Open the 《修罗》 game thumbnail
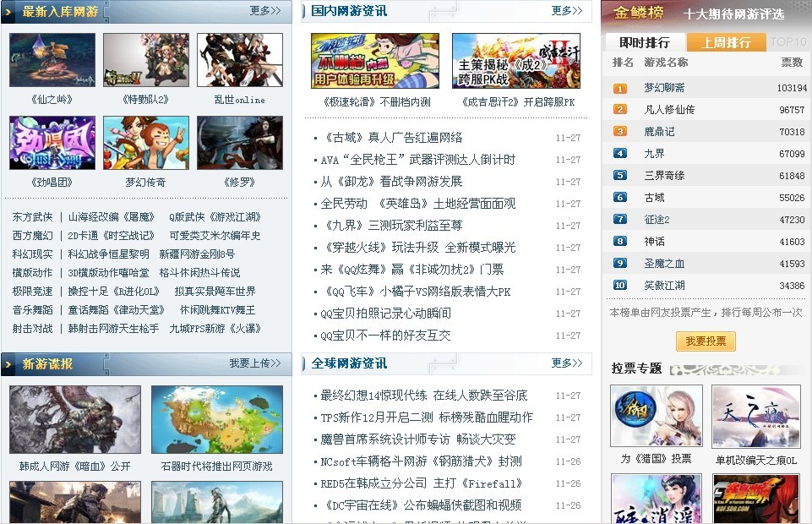This screenshot has width=812, height=524. coord(240,143)
